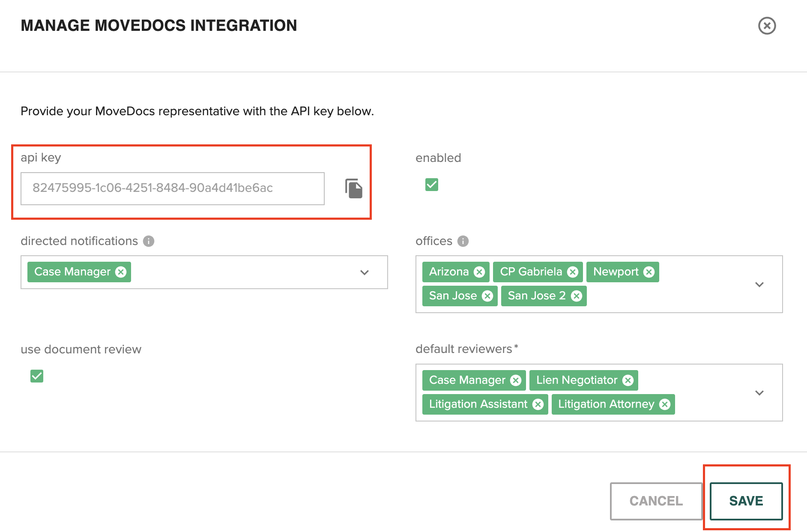This screenshot has height=532, width=807.
Task: Remove the Newport office tag
Action: click(x=649, y=272)
